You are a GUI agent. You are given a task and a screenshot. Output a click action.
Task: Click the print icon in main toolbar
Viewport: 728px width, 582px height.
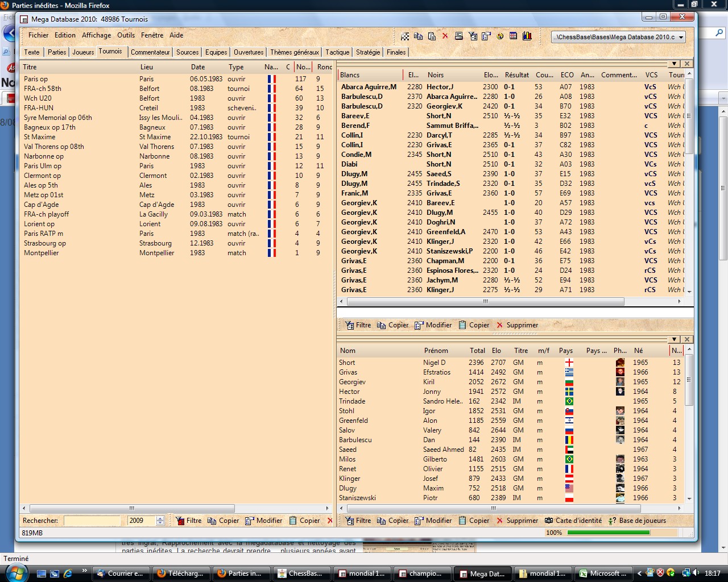click(x=458, y=36)
